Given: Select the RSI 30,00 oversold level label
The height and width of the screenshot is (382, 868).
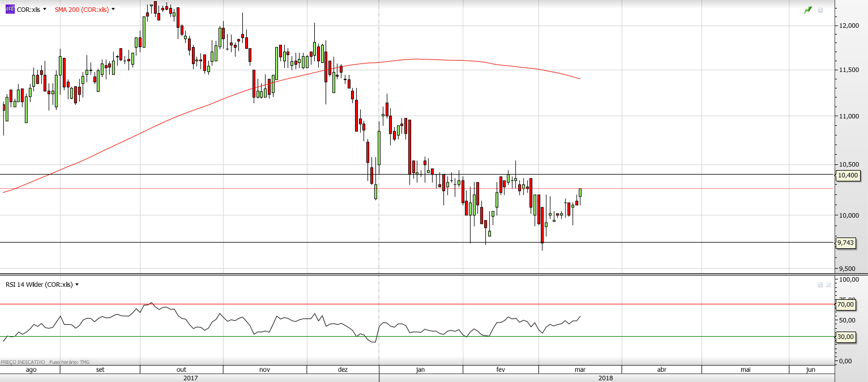Looking at the screenshot, I should (845, 337).
